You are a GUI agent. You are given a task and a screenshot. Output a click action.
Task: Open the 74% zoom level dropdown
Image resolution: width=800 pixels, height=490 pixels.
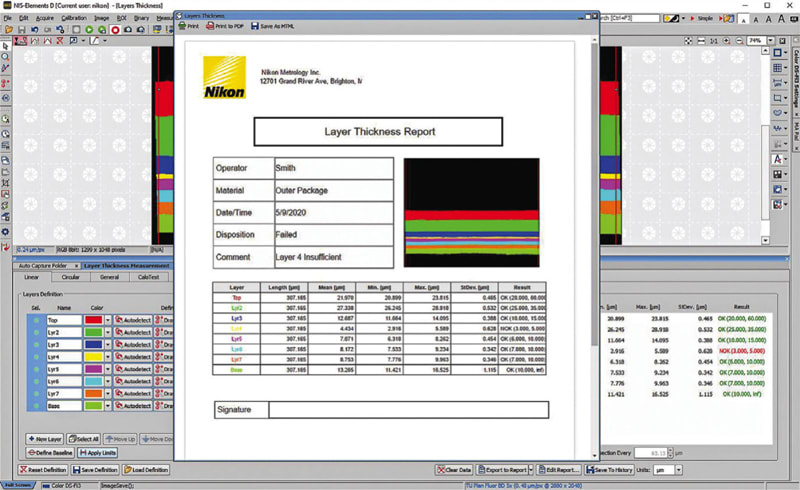[x=770, y=40]
